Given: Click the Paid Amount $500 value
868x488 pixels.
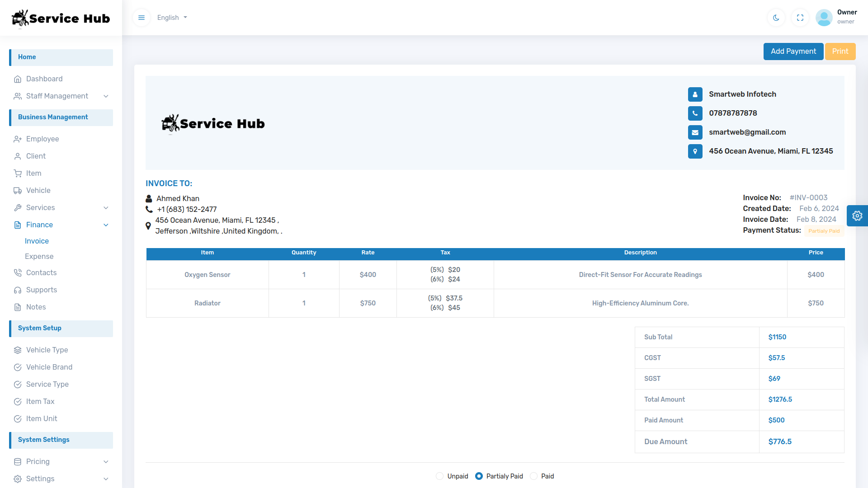Looking at the screenshot, I should 776,420.
